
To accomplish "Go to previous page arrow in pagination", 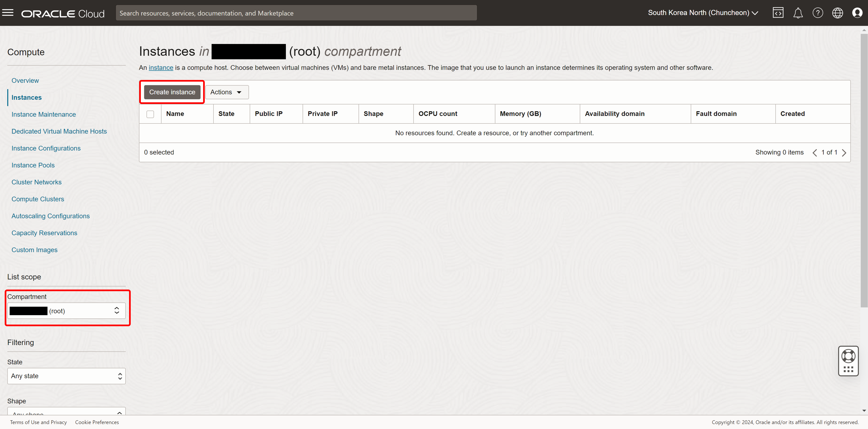I will coord(815,153).
